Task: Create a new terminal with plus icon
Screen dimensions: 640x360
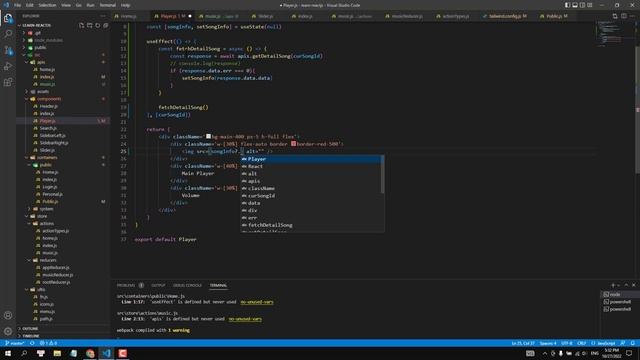Action: (613, 285)
